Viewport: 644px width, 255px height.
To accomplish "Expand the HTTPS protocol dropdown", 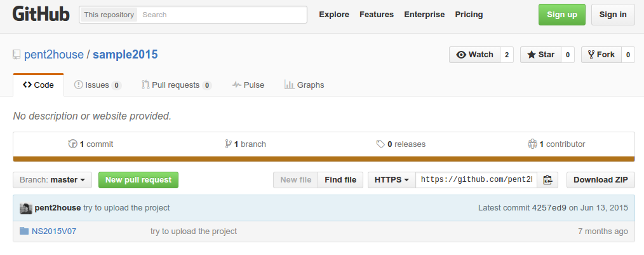I will coord(392,180).
